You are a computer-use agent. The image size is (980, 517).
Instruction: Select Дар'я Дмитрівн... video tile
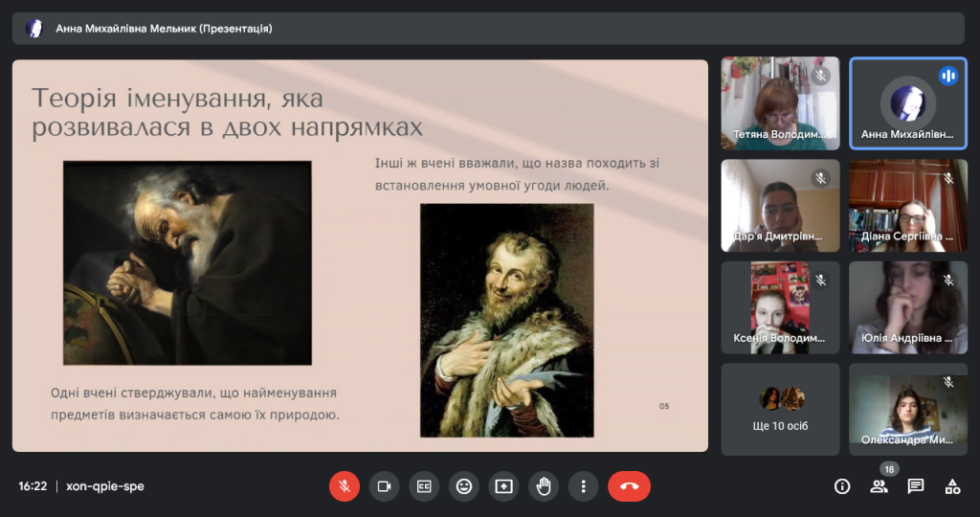point(781,206)
